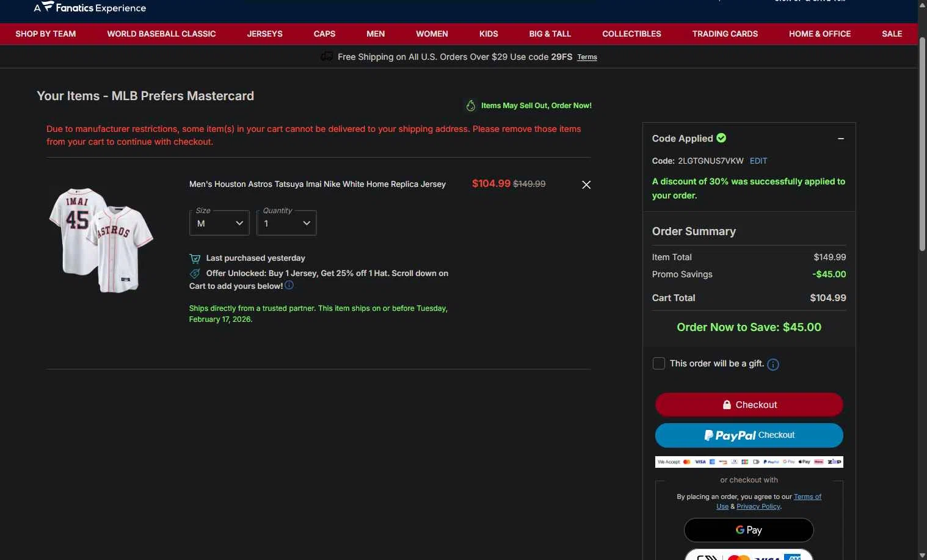Screen dimensions: 927x560
Task: Open Home & Office category
Action: coord(820,34)
